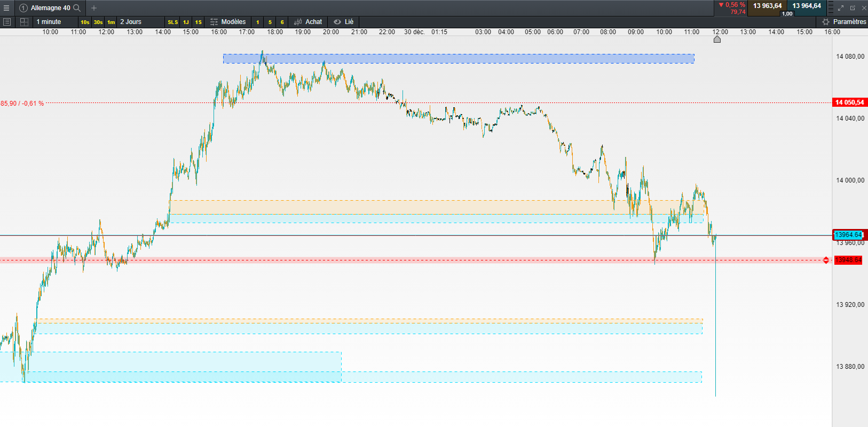
Task: Detach chart into separate window icon
Action: (x=853, y=8)
